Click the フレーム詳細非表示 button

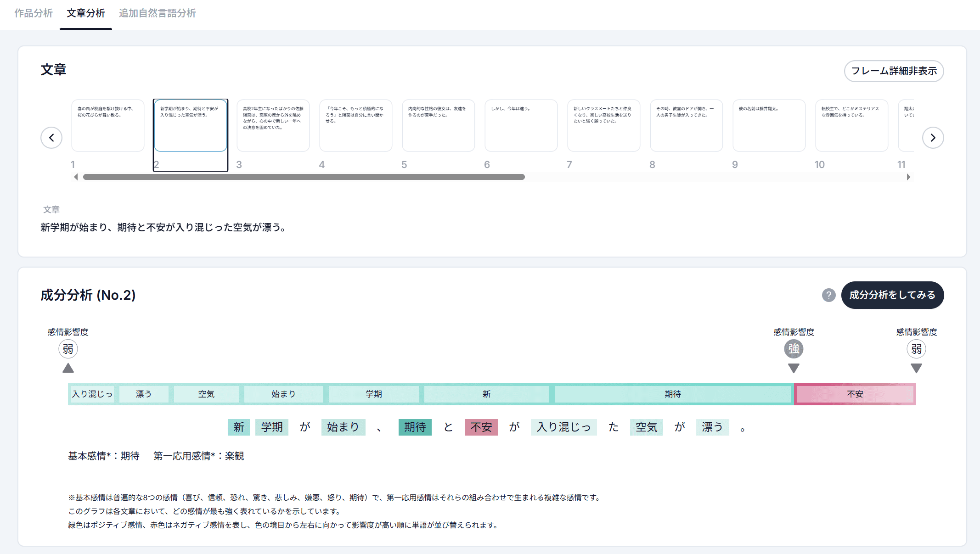pyautogui.click(x=894, y=71)
